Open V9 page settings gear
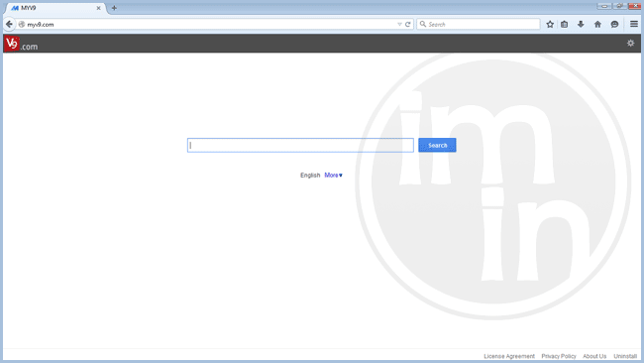This screenshot has width=644, height=363. click(x=630, y=43)
